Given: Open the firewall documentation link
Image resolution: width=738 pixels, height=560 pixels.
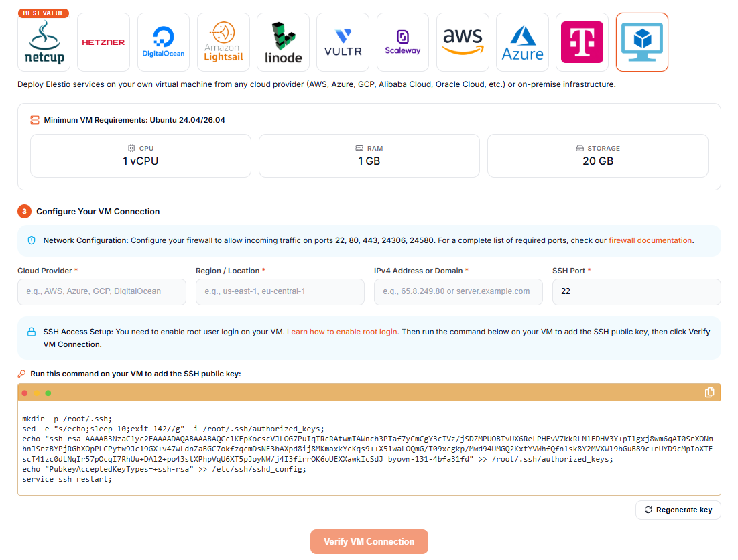Looking at the screenshot, I should 650,240.
